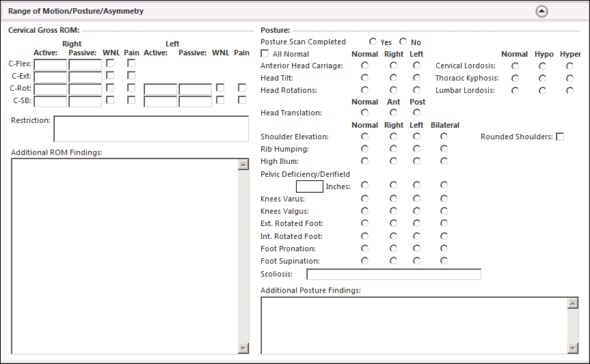Collapse the Range of Motion/Posture/Asymmetry section
The image size is (590, 364).
coord(541,12)
